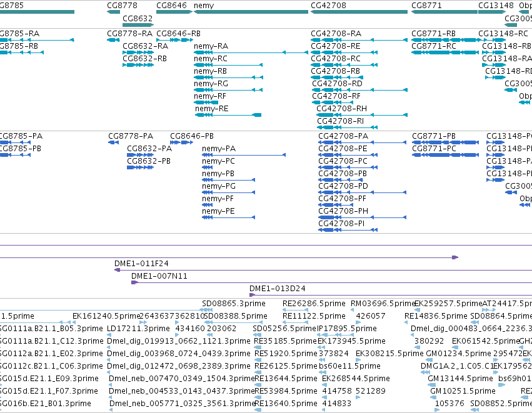Click the CG8771-RB transcript label
Viewport: 532px width, 413px height.
433,34
